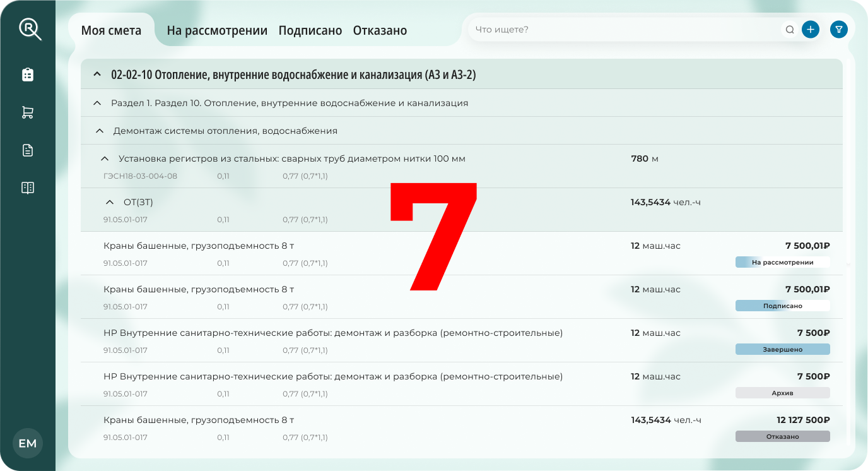Click the Завершено status badge
Viewport: 868px width, 471px height.
click(782, 348)
